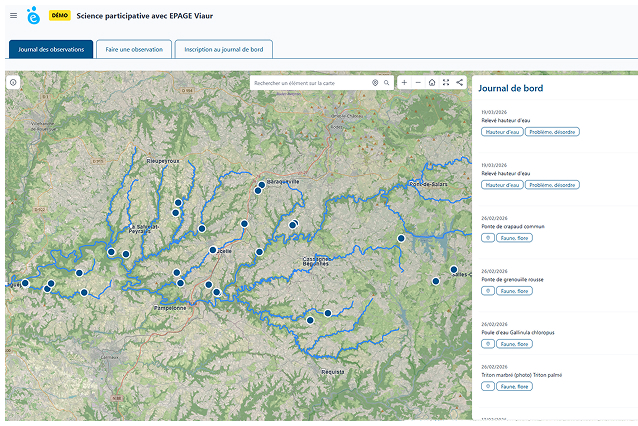The height and width of the screenshot is (426, 638).
Task: Zoom out the map with minus
Action: pos(418,83)
